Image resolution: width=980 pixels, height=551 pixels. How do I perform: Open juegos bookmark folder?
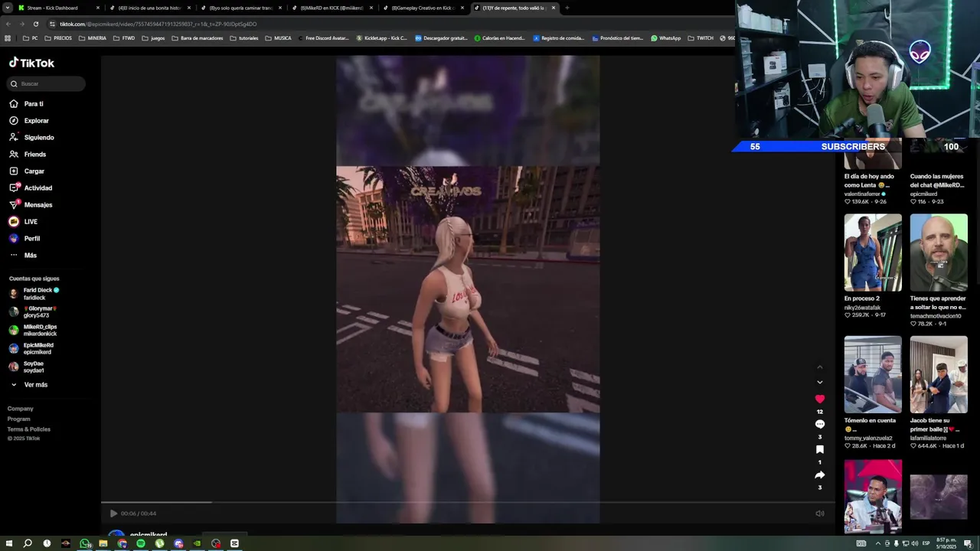coord(153,38)
